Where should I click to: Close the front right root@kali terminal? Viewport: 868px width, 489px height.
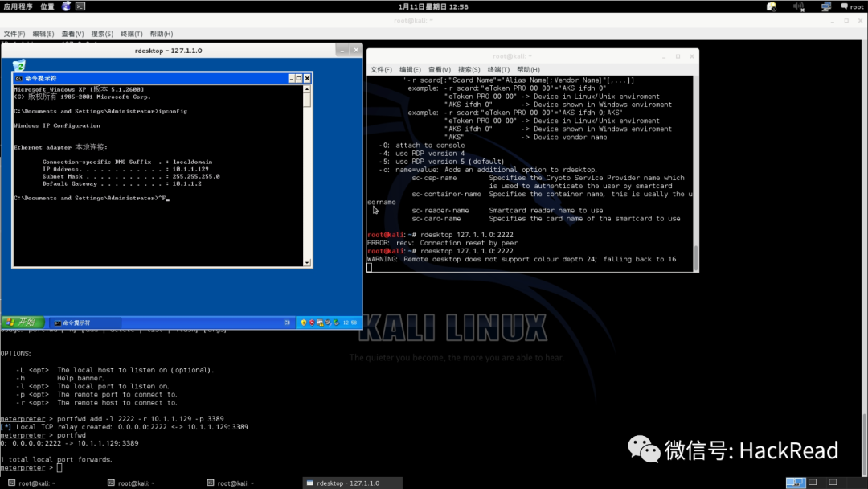691,56
